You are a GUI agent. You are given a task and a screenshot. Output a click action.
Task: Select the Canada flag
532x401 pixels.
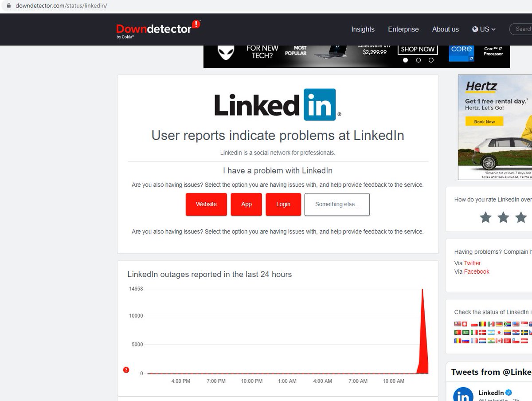pos(499,341)
